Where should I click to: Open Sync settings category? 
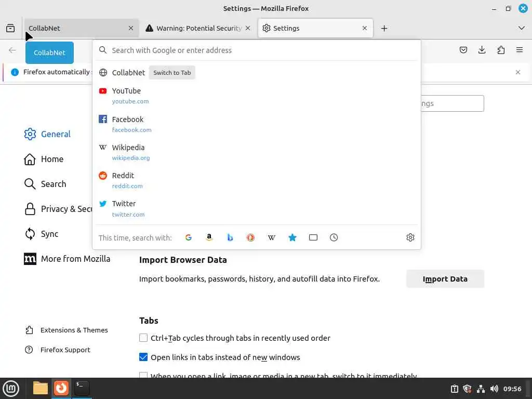point(41,234)
